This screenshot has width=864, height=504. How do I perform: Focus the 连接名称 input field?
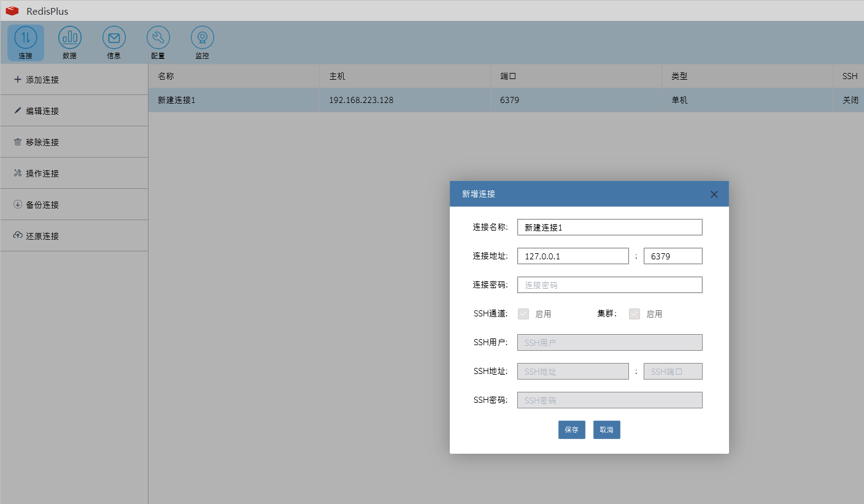[610, 227]
